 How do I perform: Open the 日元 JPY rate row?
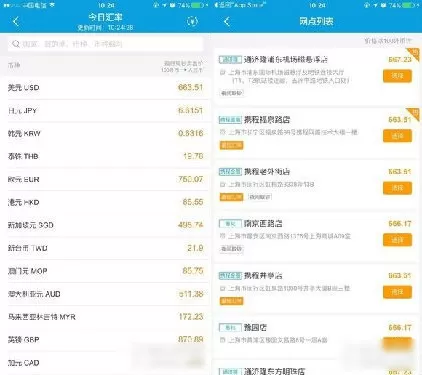[x=105, y=111]
